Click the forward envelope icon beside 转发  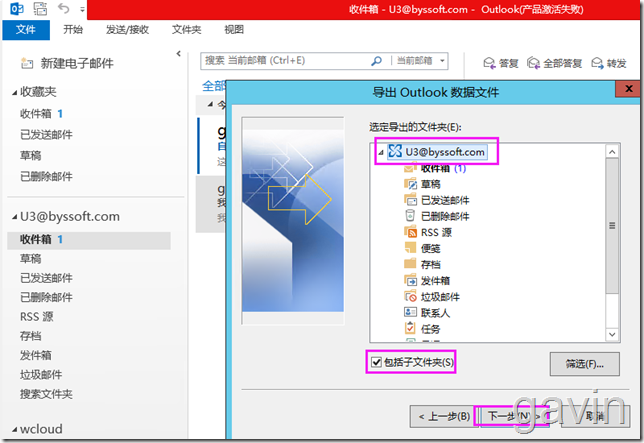(598, 63)
